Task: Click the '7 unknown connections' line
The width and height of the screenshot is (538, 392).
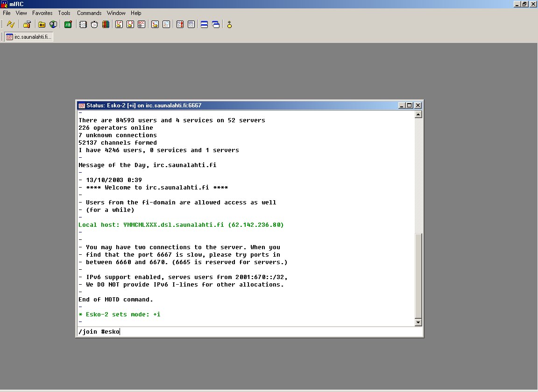Action: pyautogui.click(x=118, y=135)
